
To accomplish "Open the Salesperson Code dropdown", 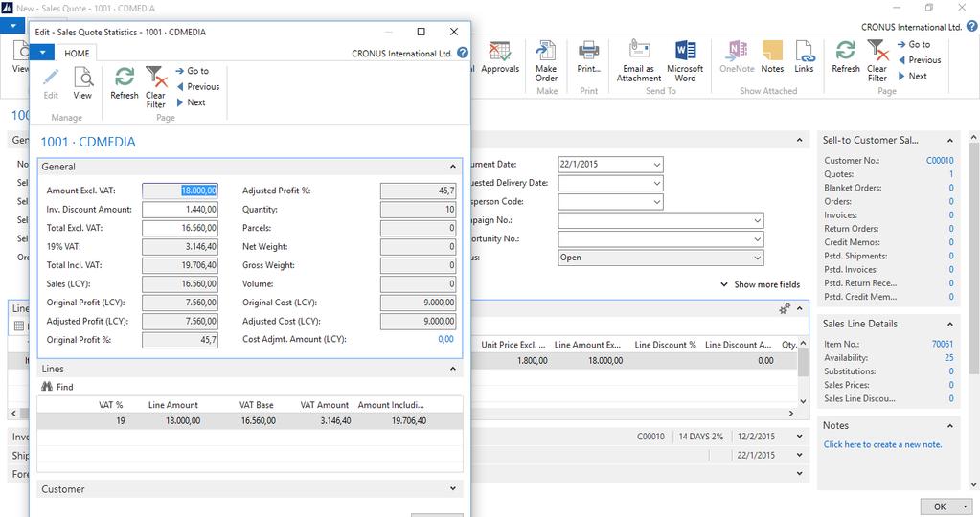I will 657,202.
